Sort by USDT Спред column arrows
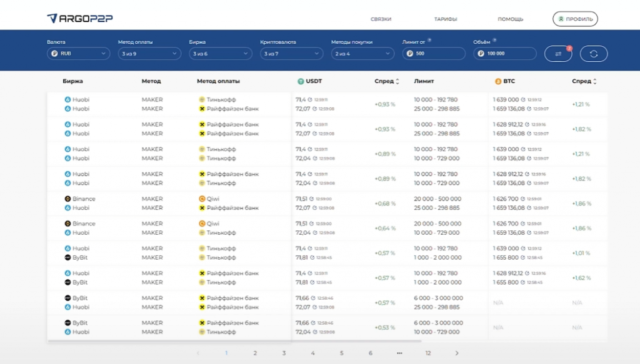The width and height of the screenshot is (640, 364). 398,81
